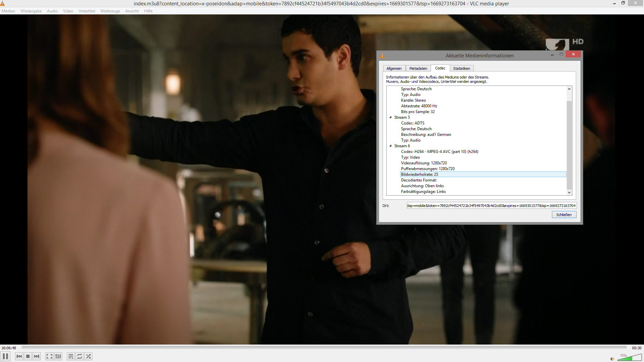Viewport: 644px width, 362px height.
Task: Select the Bits pro Sample: 32 row
Action: [418, 112]
